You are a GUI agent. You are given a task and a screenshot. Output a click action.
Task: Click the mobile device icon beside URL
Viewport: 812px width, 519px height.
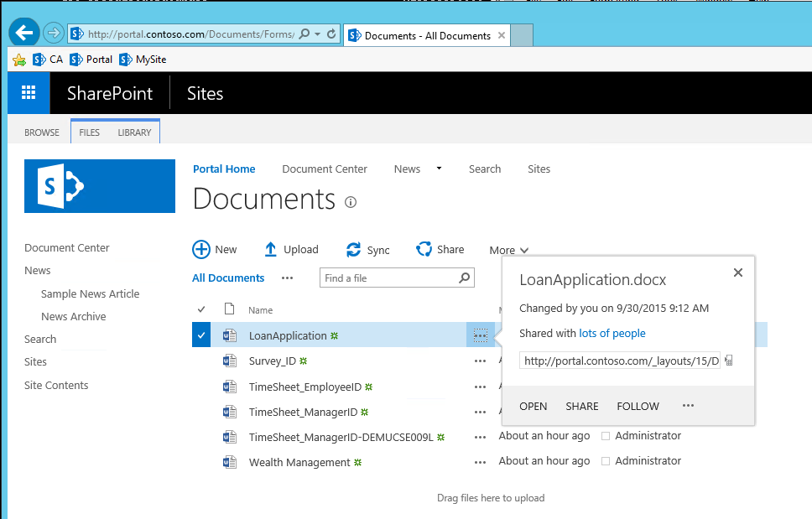[x=729, y=361]
